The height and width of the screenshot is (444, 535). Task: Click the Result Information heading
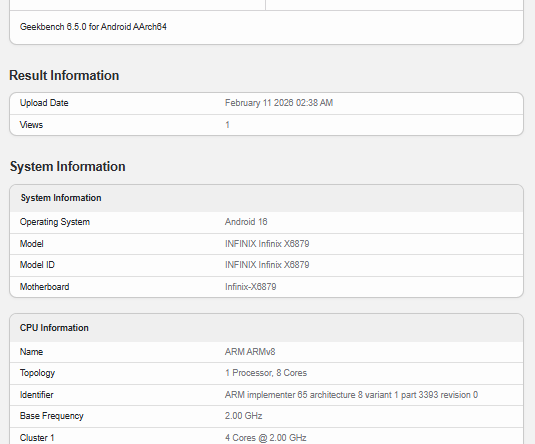64,75
